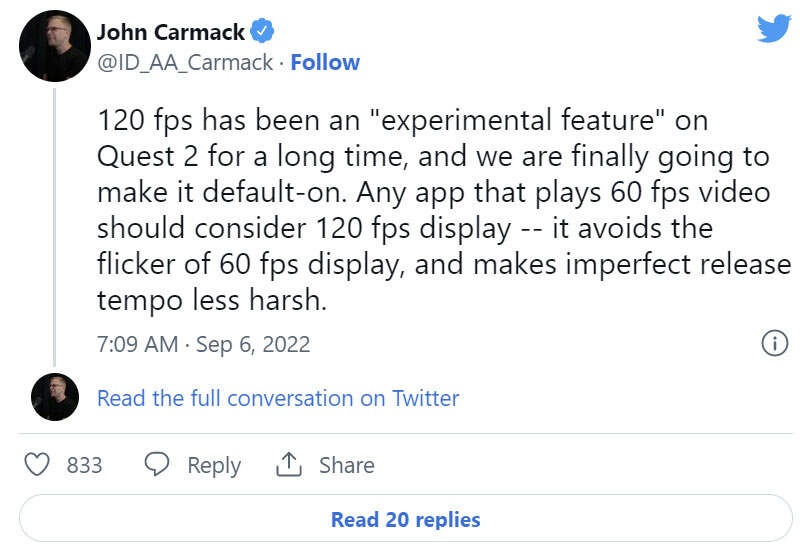Open the Twitter bird logo
The width and height of the screenshot is (808, 550).
point(773,28)
